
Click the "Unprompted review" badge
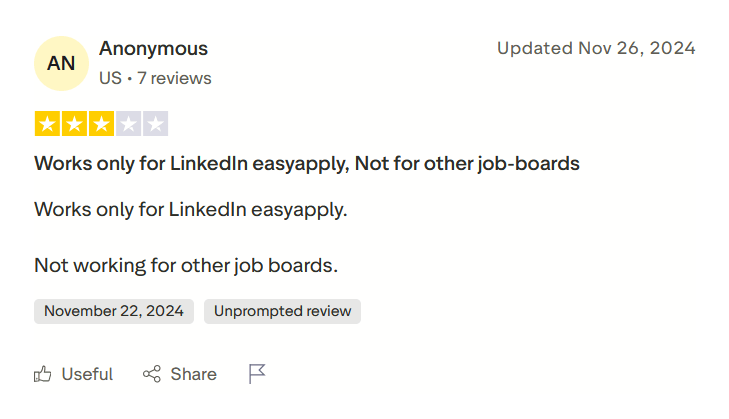[282, 311]
